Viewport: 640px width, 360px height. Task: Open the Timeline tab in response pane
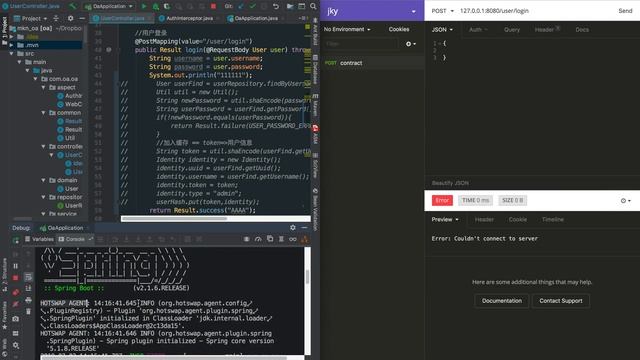(553, 220)
